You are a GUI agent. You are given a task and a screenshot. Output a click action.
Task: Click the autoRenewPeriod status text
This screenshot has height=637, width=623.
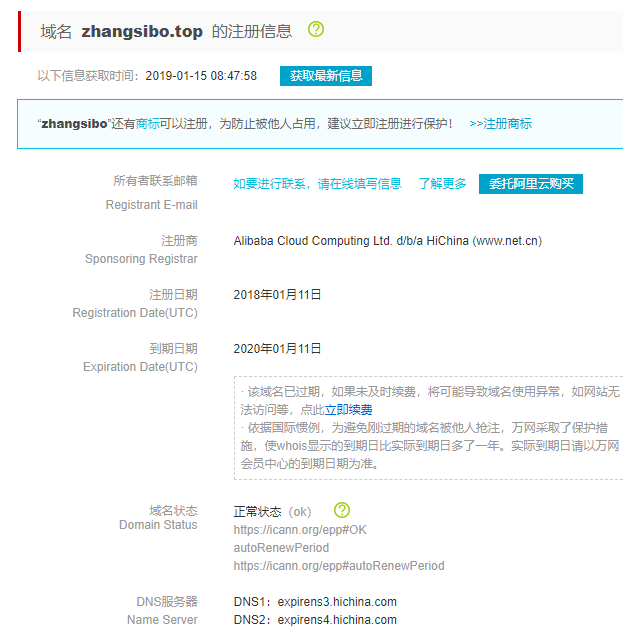click(x=281, y=548)
